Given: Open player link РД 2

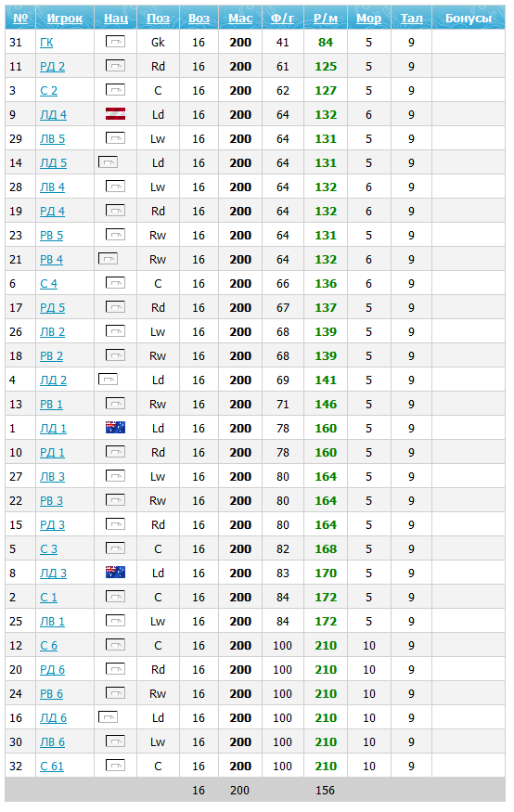Looking at the screenshot, I should pyautogui.click(x=52, y=66).
